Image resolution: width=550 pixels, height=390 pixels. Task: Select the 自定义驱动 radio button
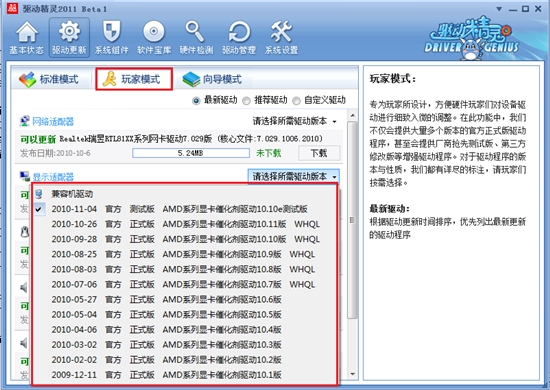[296, 101]
